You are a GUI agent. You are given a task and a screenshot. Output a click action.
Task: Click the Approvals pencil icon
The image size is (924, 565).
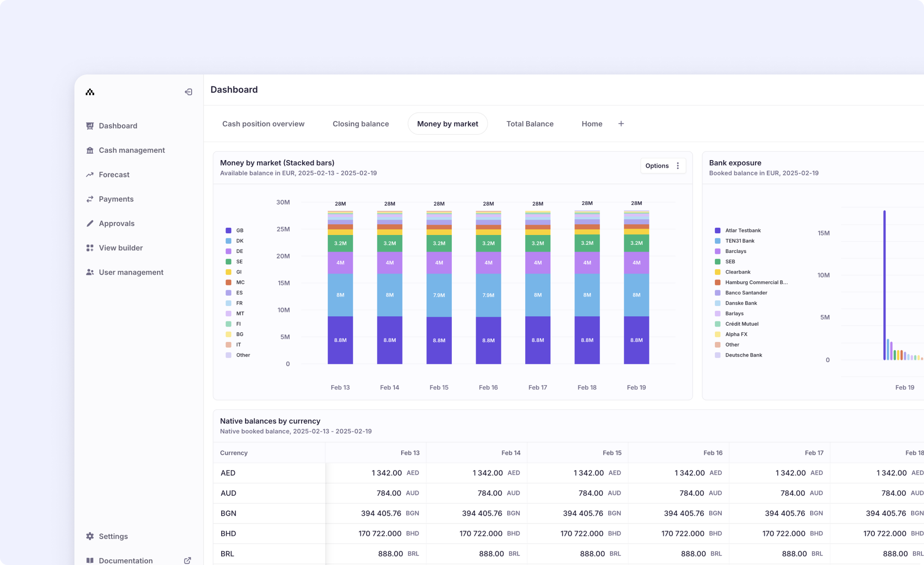90,223
